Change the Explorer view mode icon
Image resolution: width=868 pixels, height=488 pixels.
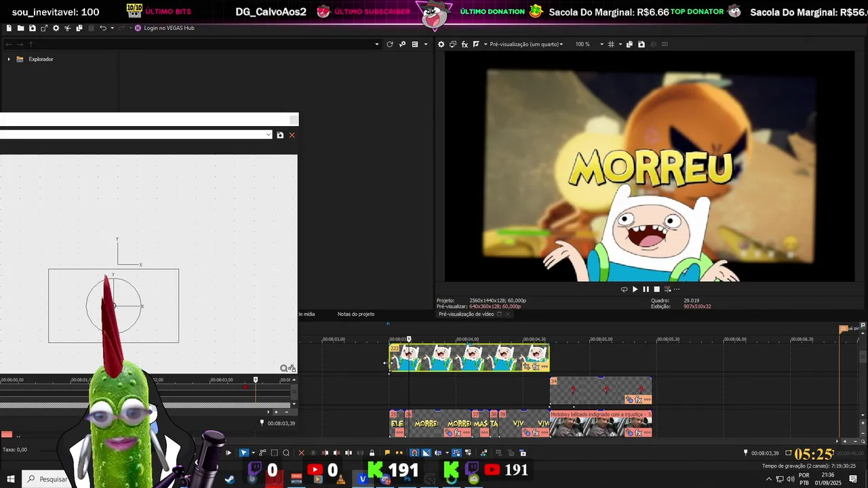[x=415, y=44]
